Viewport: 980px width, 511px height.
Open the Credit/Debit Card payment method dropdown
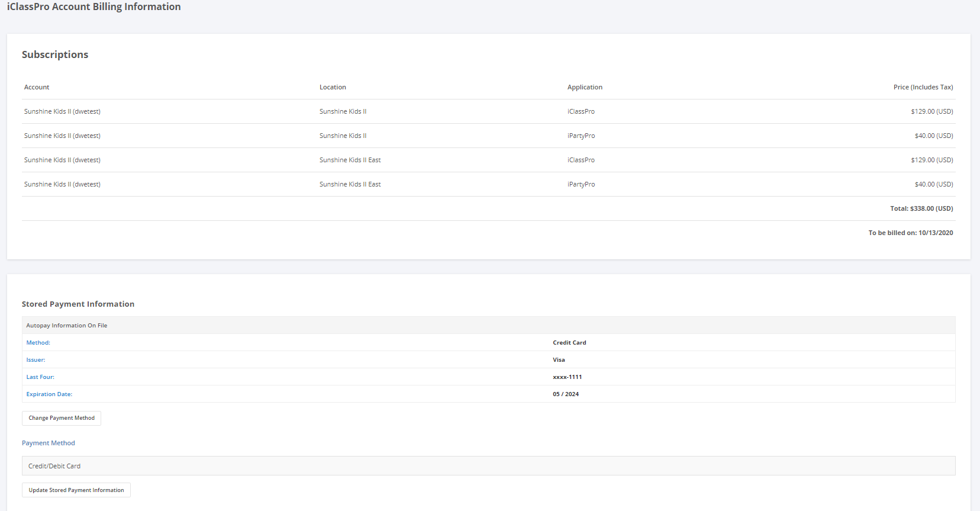coord(489,466)
